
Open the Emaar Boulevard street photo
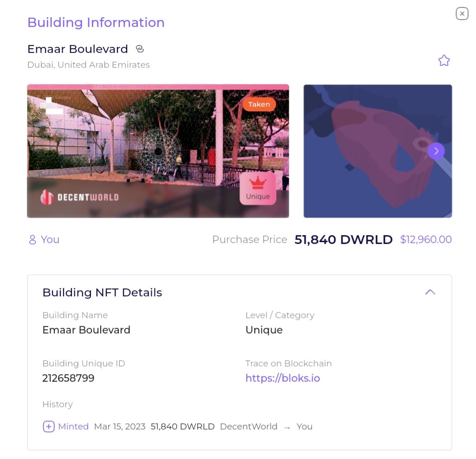point(158,151)
